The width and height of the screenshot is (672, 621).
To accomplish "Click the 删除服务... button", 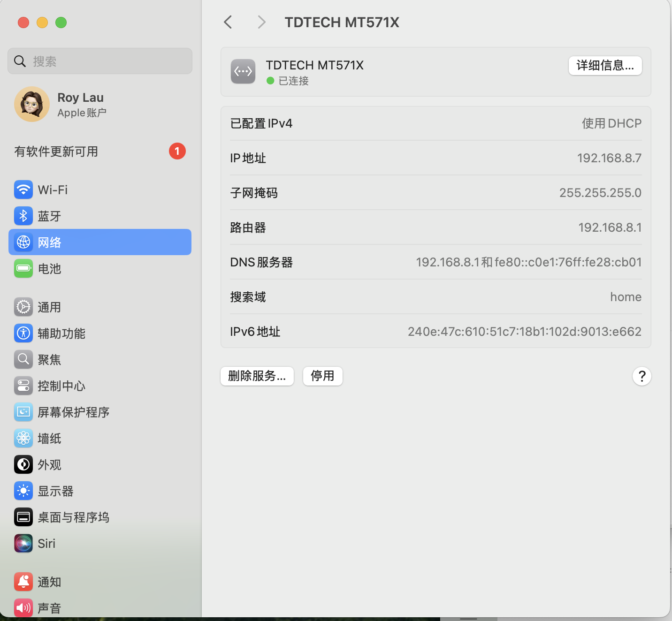I will [x=257, y=376].
